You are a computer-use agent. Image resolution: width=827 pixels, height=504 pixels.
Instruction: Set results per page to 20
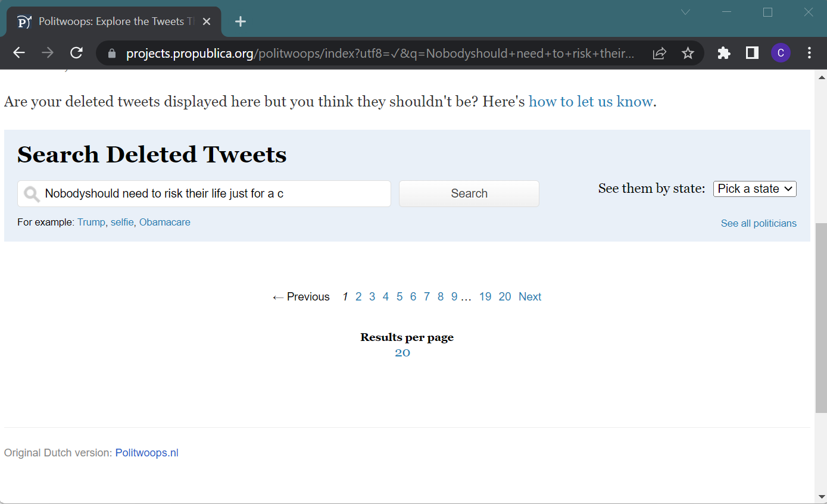click(x=402, y=353)
